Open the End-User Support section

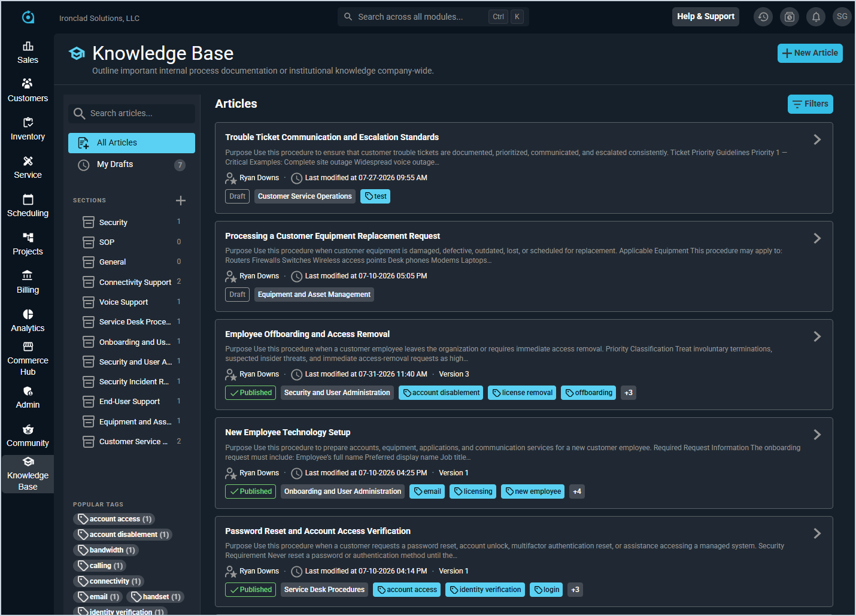tap(132, 401)
